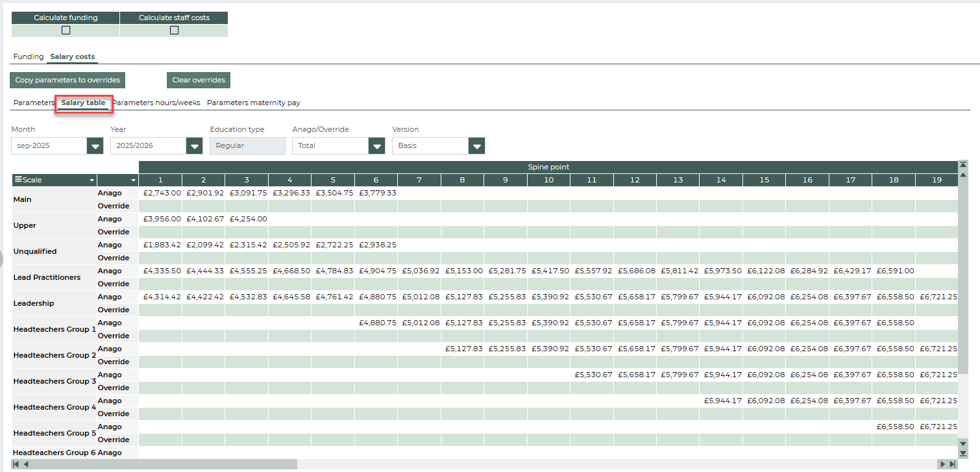This screenshot has width=980, height=472.
Task: Open the Month dropdown showing sep-2025
Action: 95,146
